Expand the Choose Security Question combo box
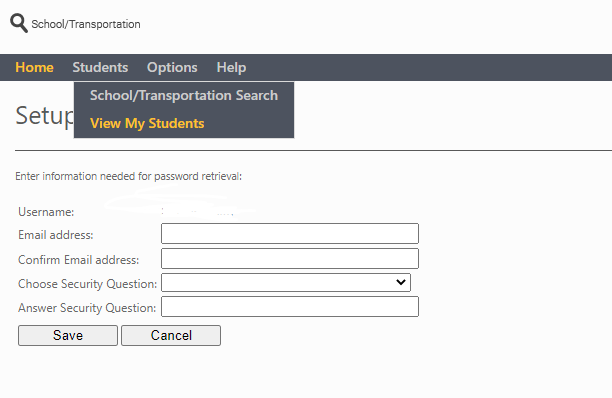 (x=286, y=283)
